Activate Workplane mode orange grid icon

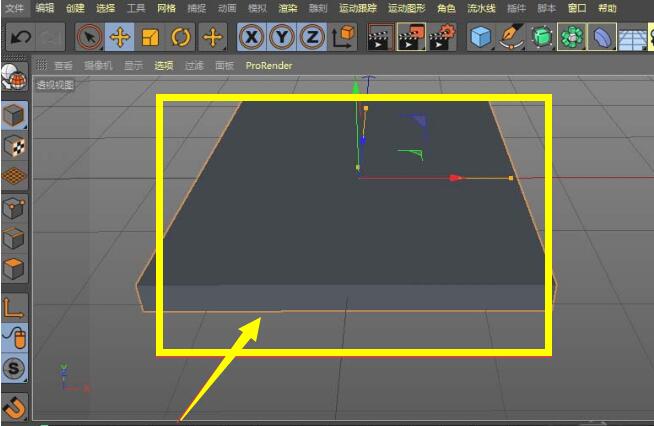click(14, 176)
